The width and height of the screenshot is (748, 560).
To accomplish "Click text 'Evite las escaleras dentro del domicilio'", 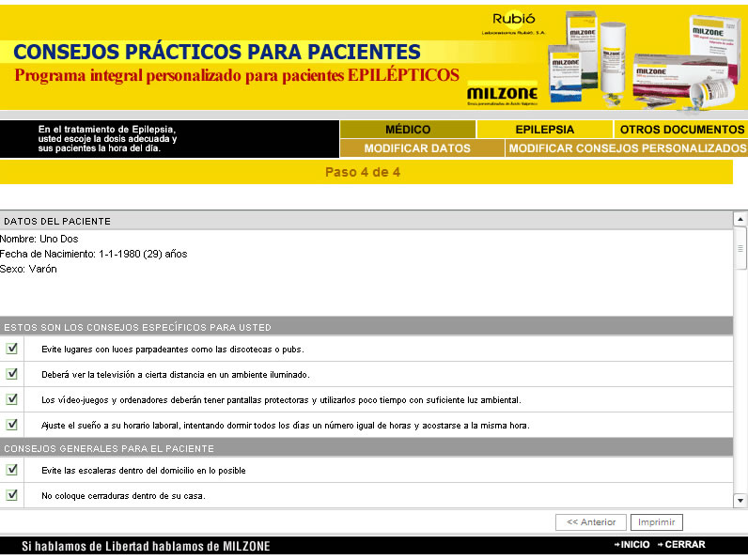I will coord(144,471).
